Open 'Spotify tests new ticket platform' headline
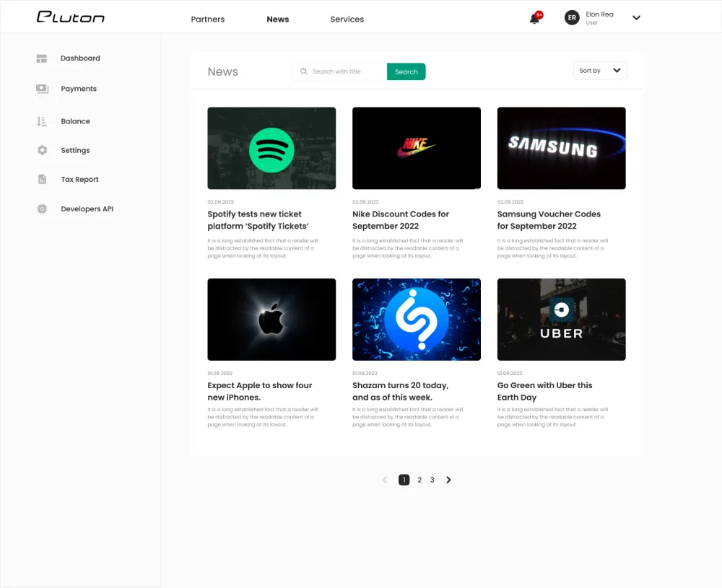Screen dimensions: 722x588 [258, 220]
